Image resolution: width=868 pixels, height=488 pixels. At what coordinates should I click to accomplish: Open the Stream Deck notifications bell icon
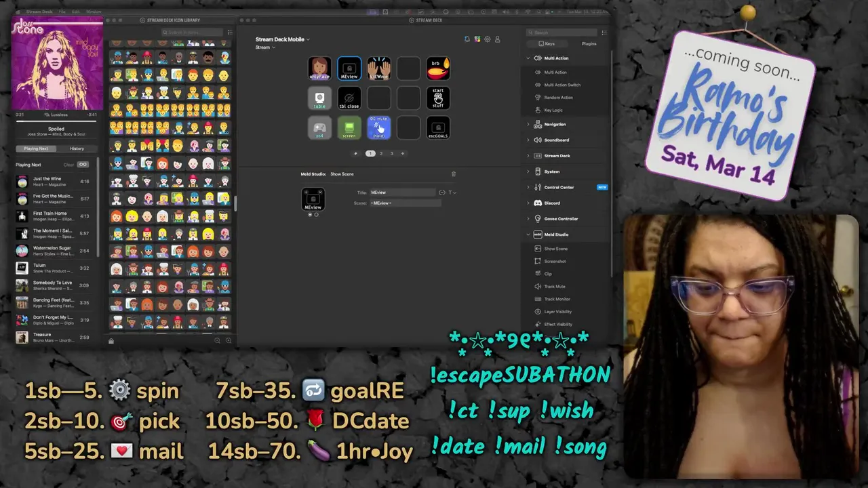point(467,39)
